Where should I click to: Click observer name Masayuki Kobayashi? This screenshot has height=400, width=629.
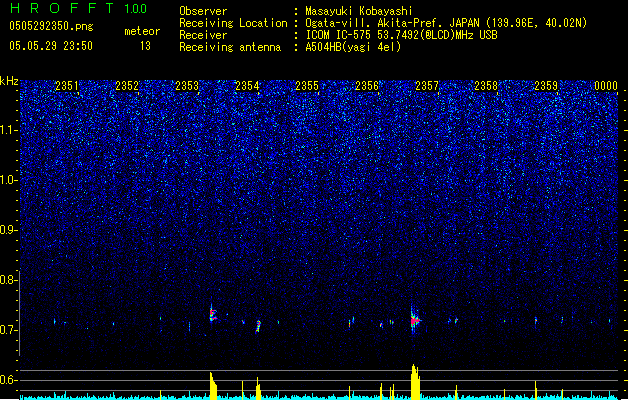(359, 11)
